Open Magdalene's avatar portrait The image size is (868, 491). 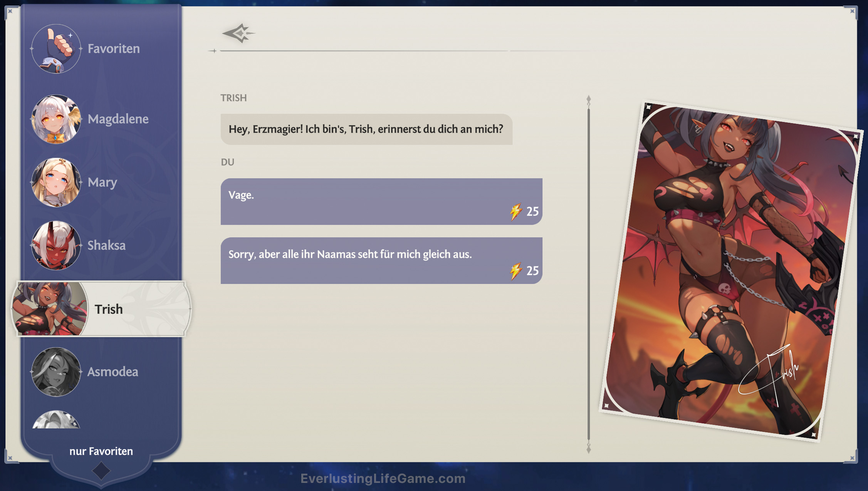click(56, 119)
